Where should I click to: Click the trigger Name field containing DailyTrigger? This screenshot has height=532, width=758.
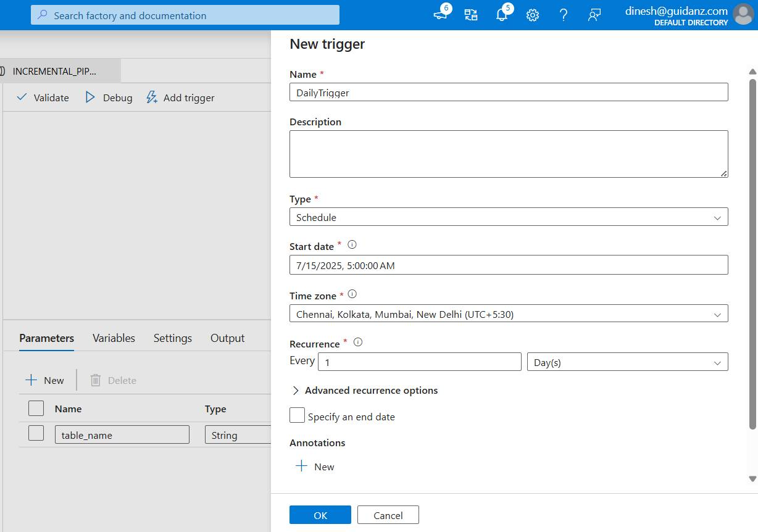point(509,92)
